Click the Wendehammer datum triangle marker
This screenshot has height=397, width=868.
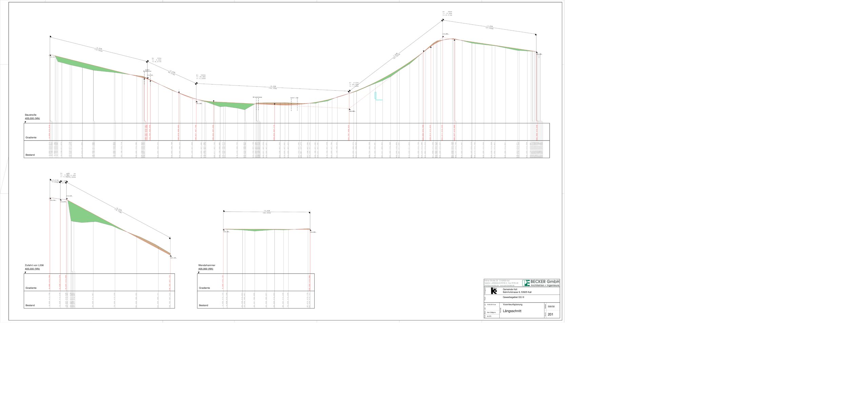coord(199,272)
